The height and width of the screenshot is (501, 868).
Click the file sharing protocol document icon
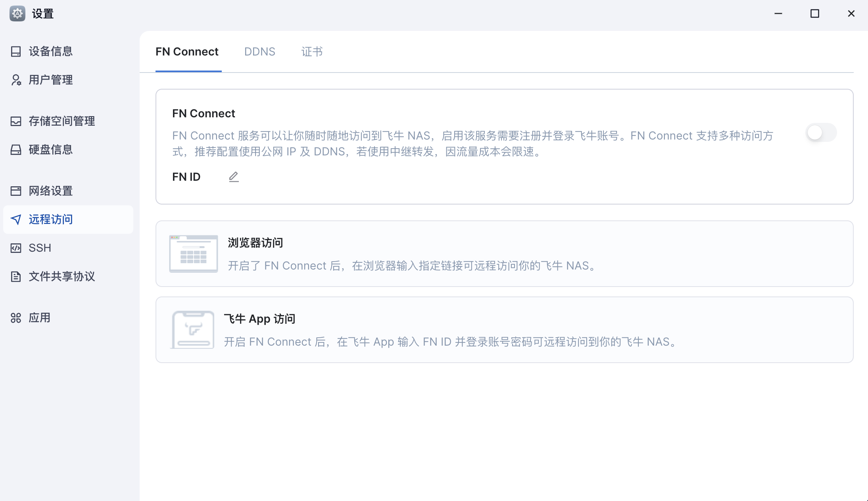click(x=16, y=277)
